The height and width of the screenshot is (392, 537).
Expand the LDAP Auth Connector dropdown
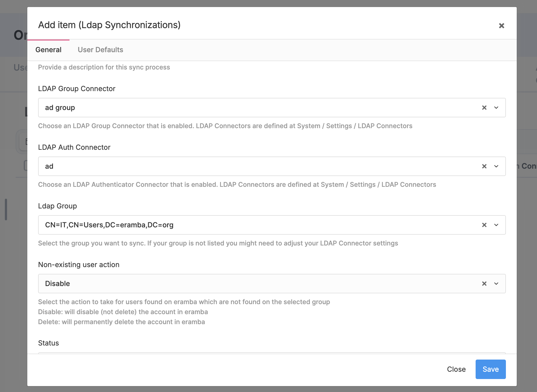point(496,166)
